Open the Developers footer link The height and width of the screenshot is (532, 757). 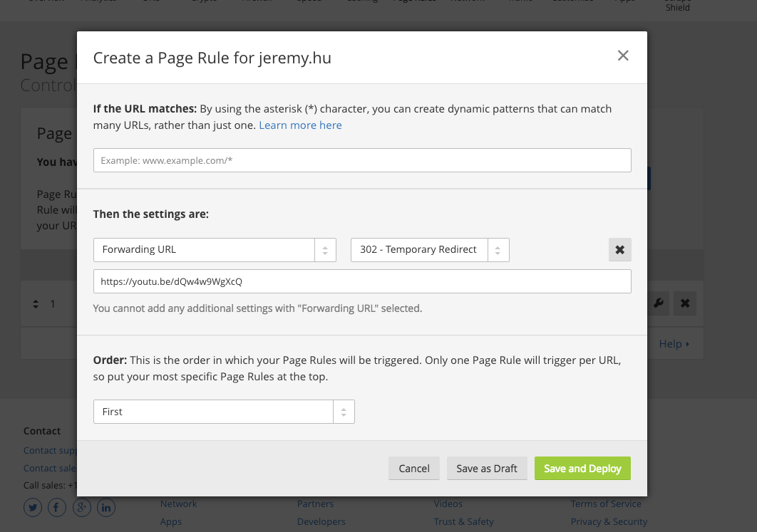click(x=321, y=521)
